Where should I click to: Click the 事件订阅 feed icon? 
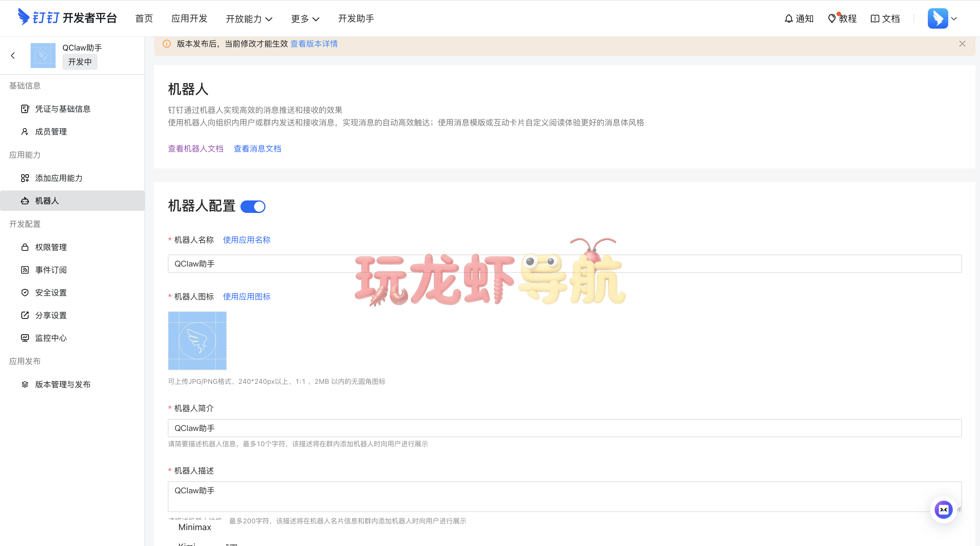[x=25, y=270]
